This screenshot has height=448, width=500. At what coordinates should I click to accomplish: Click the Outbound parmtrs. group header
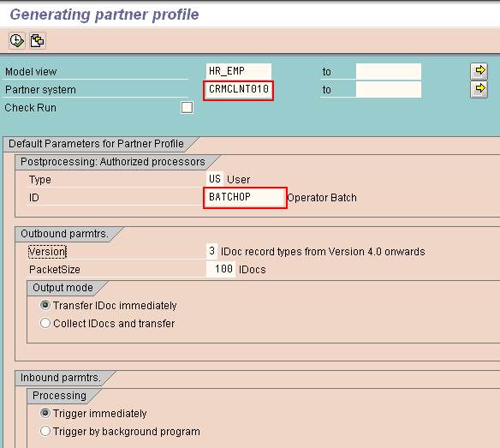64,234
